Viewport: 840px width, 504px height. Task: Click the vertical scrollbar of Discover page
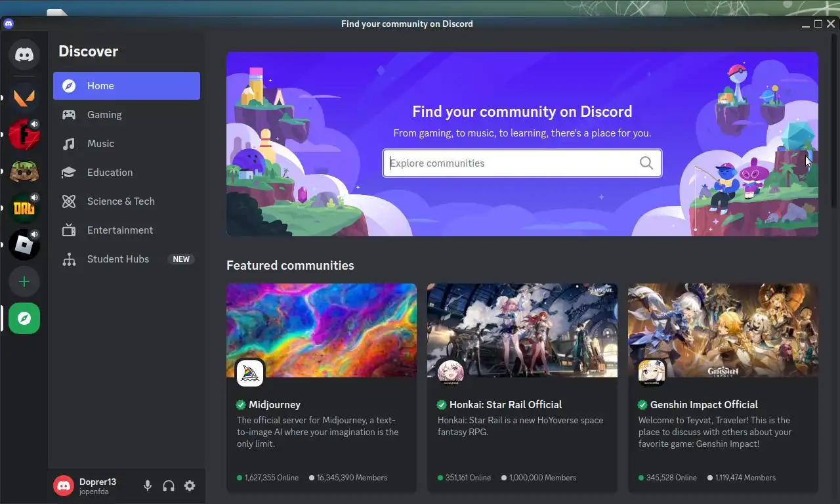[x=835, y=121]
